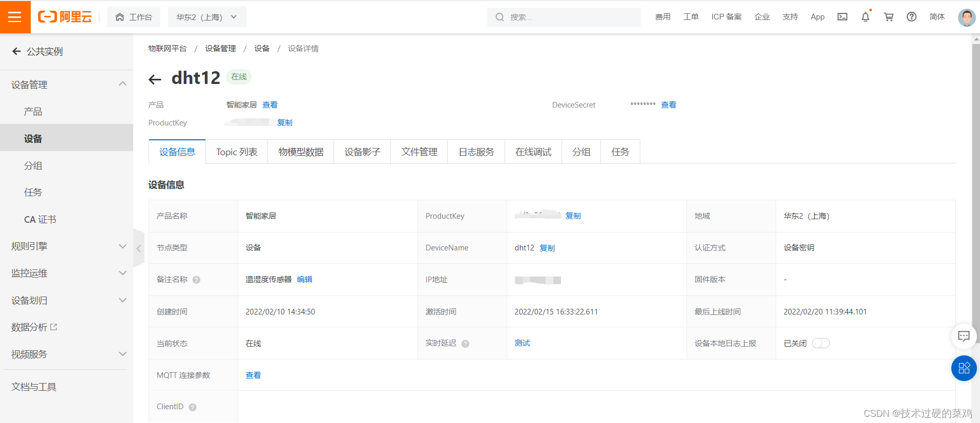This screenshot has width=980, height=423.
Task: Expand the 华东2 (上海) region dropdown
Action: (x=207, y=17)
